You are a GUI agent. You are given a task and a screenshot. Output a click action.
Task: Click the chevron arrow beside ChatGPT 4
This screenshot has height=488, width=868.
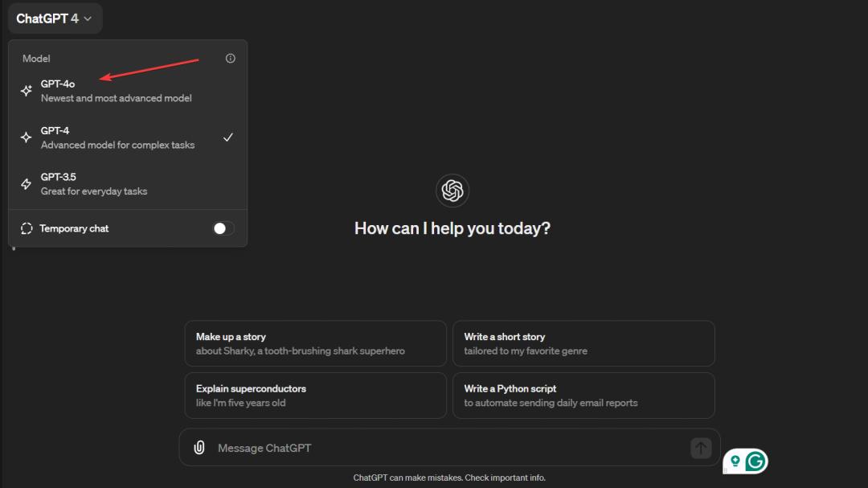coord(88,18)
